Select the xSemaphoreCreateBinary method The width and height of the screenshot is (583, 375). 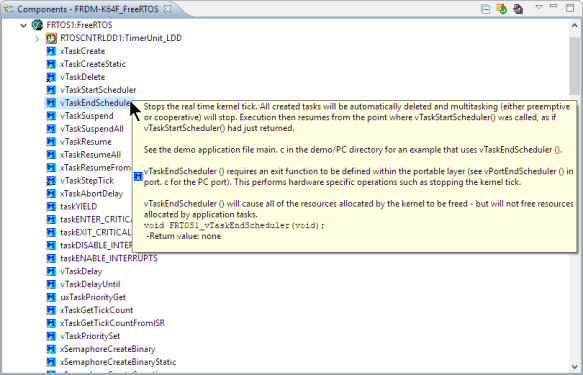tap(108, 349)
